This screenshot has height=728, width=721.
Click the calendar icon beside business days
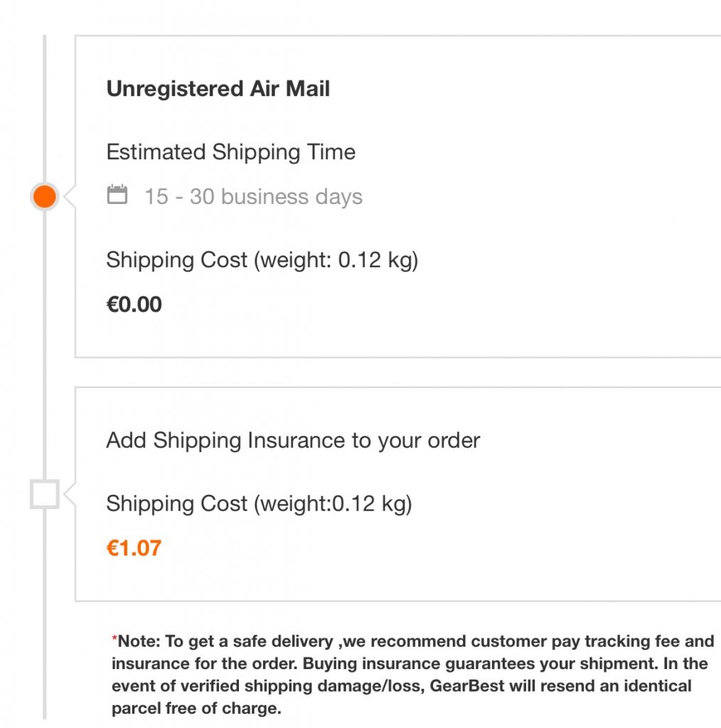pos(117,195)
